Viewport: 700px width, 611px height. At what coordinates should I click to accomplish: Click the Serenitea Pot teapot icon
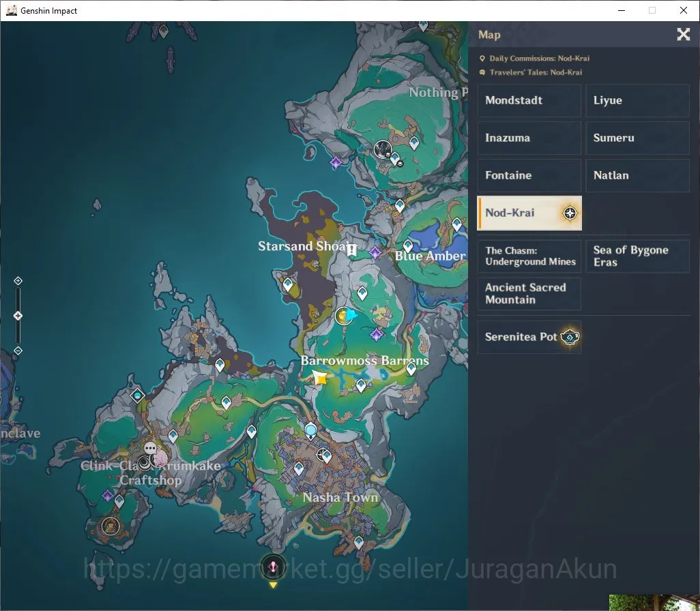click(570, 337)
